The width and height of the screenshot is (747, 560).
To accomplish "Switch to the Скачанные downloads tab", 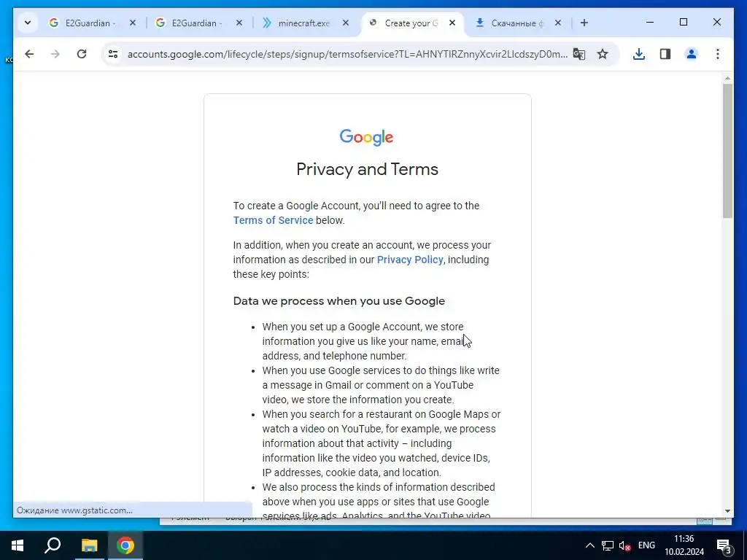I will [x=519, y=23].
